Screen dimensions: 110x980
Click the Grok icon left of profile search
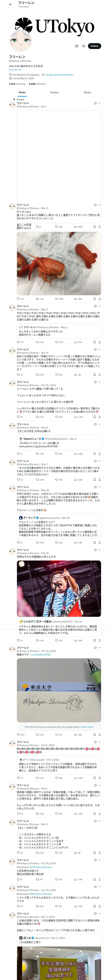(x=77, y=46)
